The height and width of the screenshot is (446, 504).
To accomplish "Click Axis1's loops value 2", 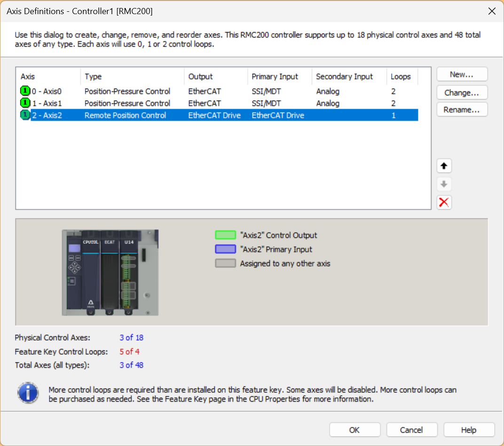I will [x=393, y=103].
